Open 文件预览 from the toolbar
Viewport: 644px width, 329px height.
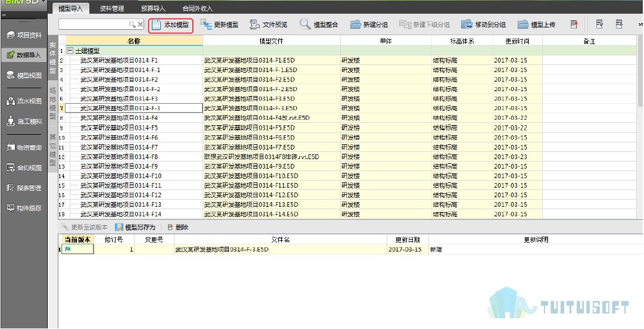[269, 24]
